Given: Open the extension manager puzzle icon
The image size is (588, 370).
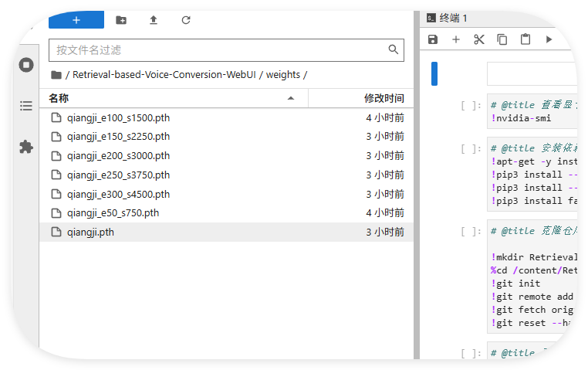Looking at the screenshot, I should (x=26, y=147).
